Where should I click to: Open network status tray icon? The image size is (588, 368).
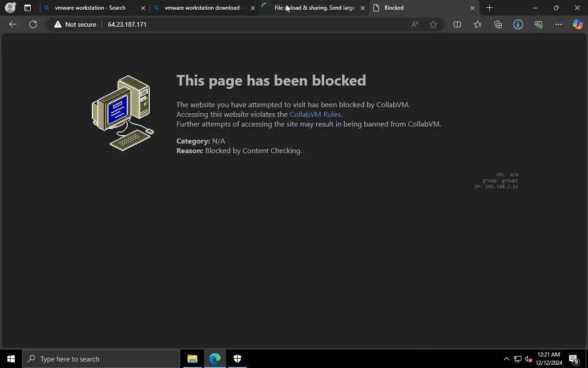517,359
